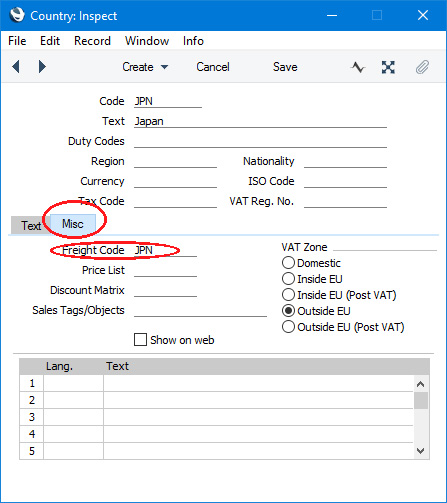Enable the Show on web checkbox
The image size is (447, 503).
[x=140, y=340]
